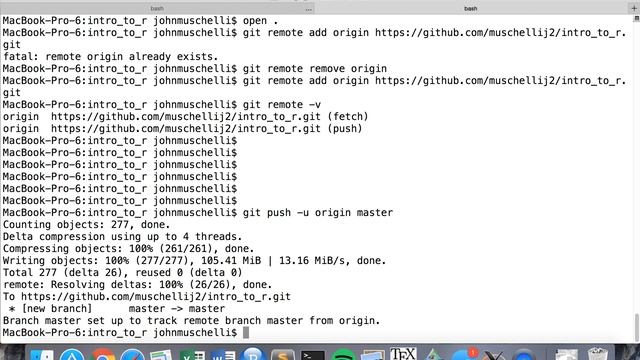The image size is (640, 360).
Task: Launch the App Store dock icon
Action: click(x=72, y=354)
